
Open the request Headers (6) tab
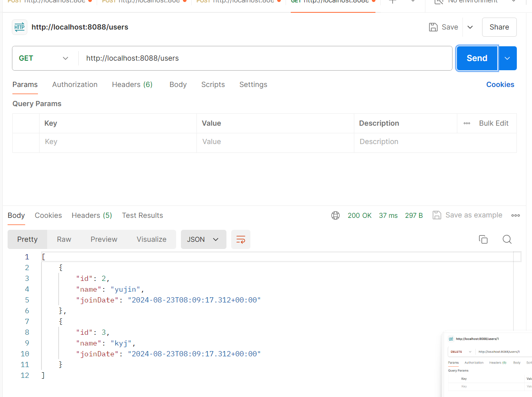point(132,85)
